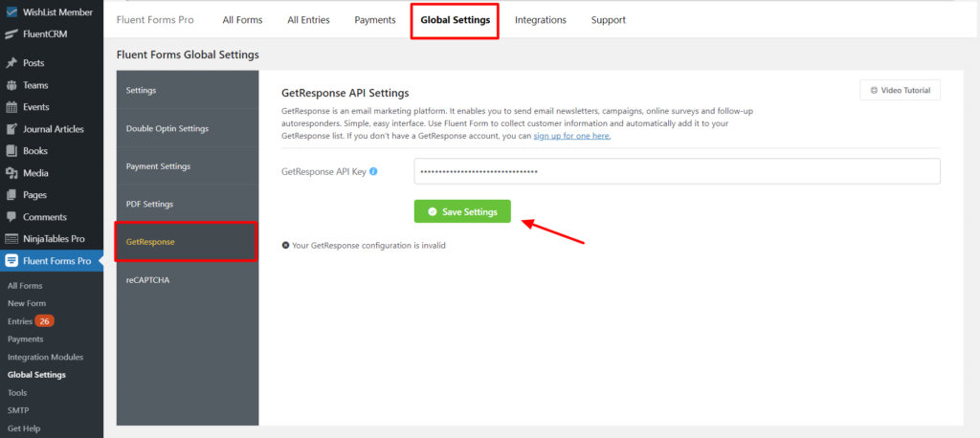The height and width of the screenshot is (438, 980).
Task: Open Double Optin Settings
Action: [188, 128]
